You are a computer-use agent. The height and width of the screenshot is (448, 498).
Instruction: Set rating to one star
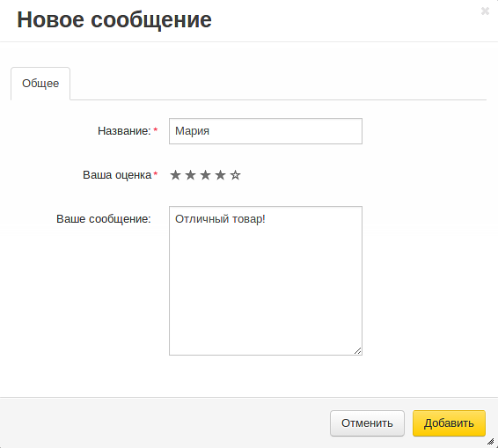click(175, 175)
